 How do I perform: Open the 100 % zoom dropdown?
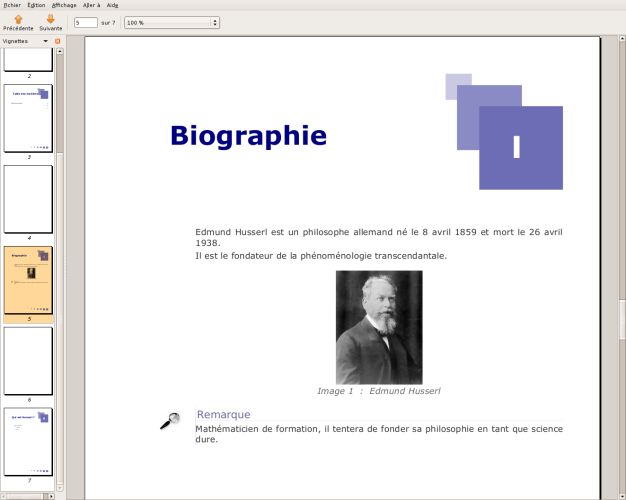pos(171,22)
